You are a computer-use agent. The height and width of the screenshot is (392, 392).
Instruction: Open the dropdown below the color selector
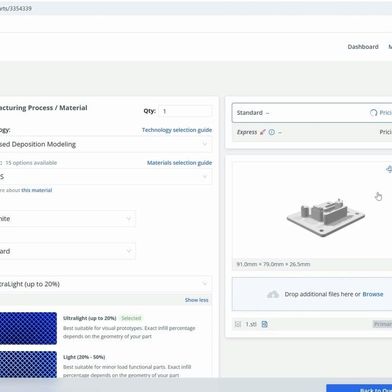[x=68, y=251]
